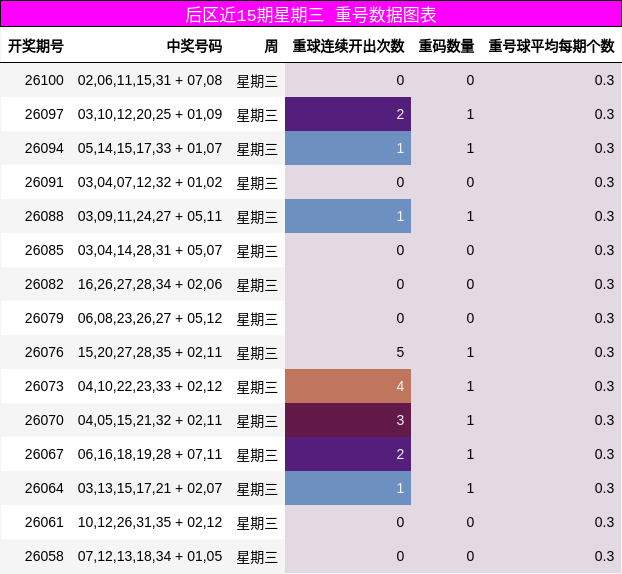Click the 周 column header
The width and height of the screenshot is (622, 574).
[271, 46]
